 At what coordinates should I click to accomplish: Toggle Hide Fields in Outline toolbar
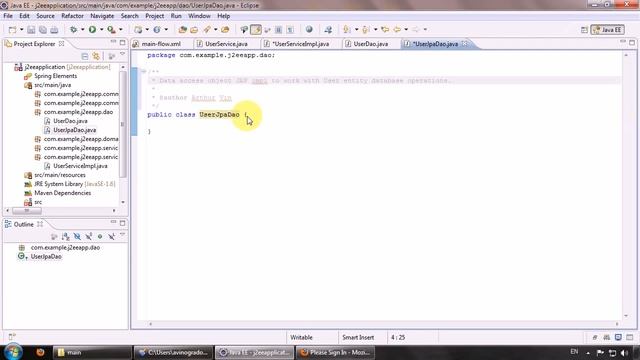pyautogui.click(x=77, y=236)
